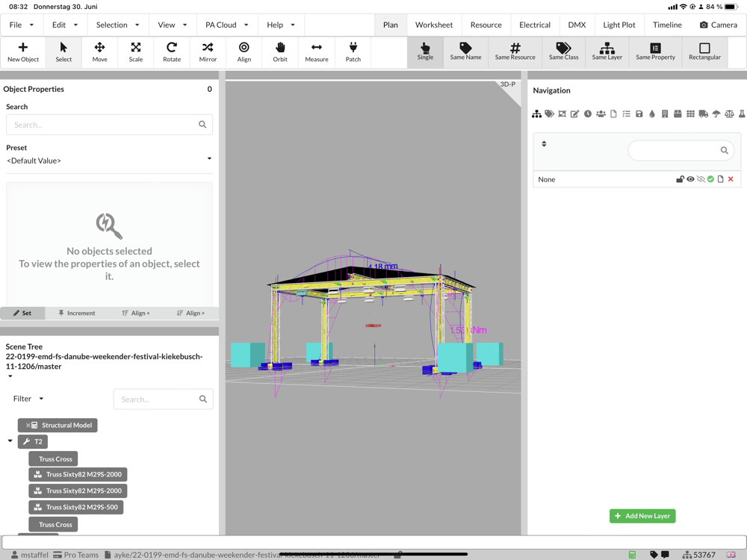The width and height of the screenshot is (747, 560).
Task: Open the layers hierarchy icon in Navigation
Action: 536,113
